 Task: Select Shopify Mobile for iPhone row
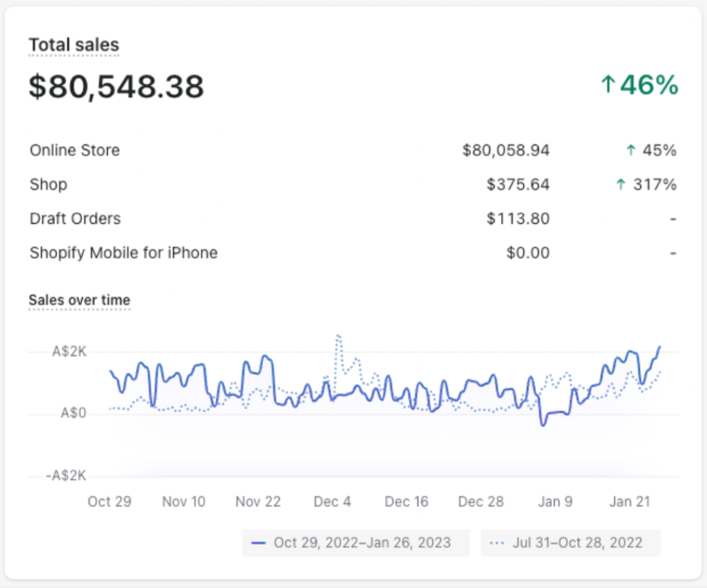123,253
